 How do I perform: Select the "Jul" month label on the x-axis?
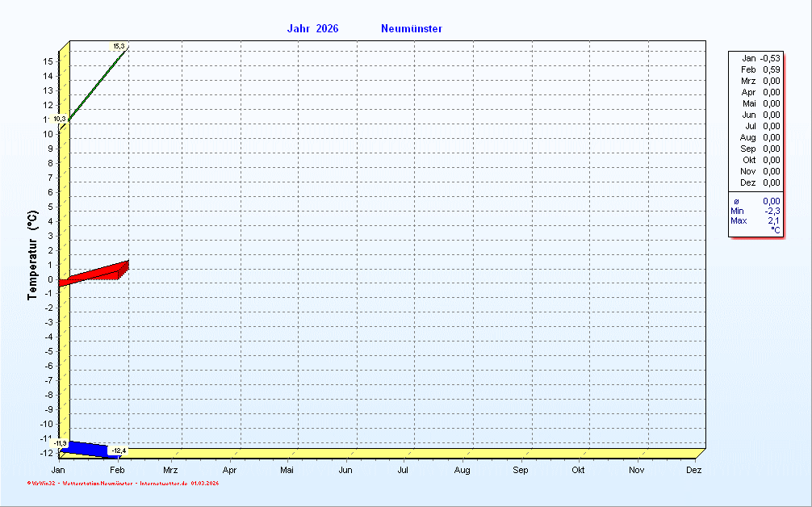point(404,470)
